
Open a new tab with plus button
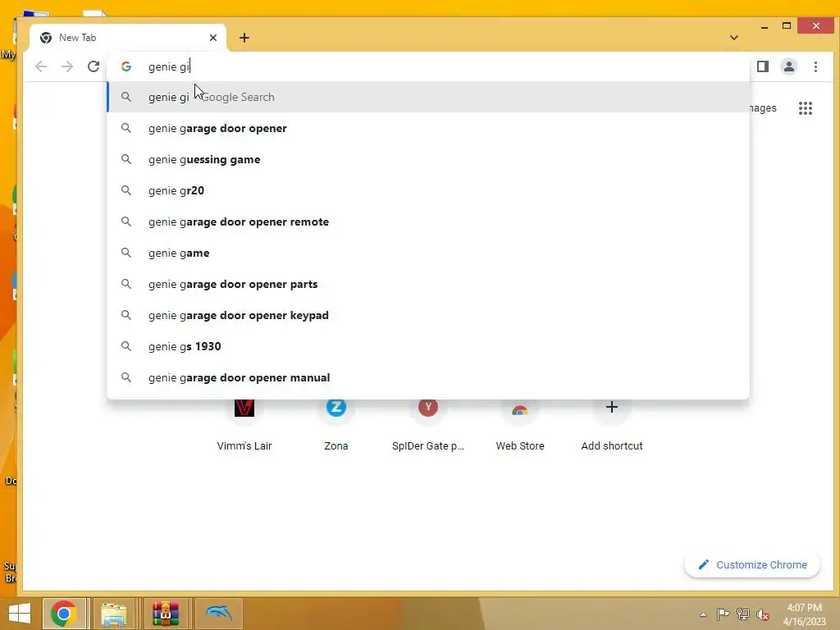[x=244, y=38]
